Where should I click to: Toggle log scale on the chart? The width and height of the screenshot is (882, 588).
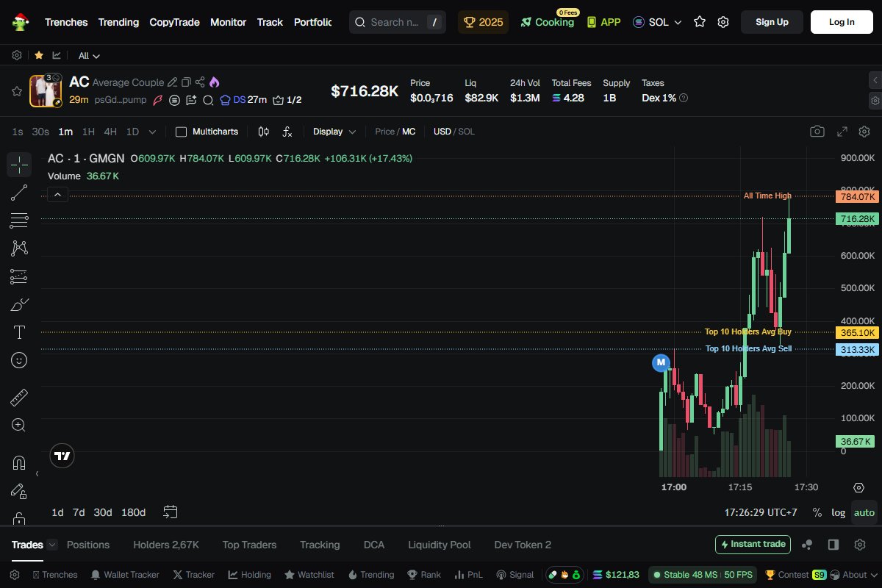[838, 512]
